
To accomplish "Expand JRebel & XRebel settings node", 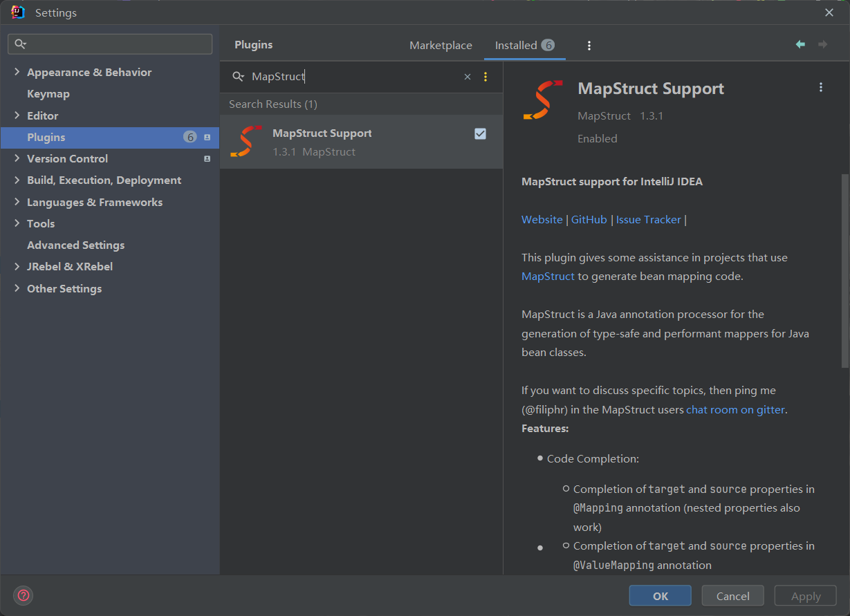I will point(17,266).
